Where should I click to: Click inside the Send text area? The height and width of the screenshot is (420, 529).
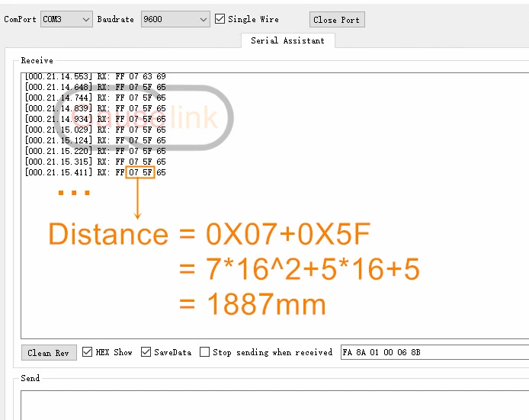[274, 406]
